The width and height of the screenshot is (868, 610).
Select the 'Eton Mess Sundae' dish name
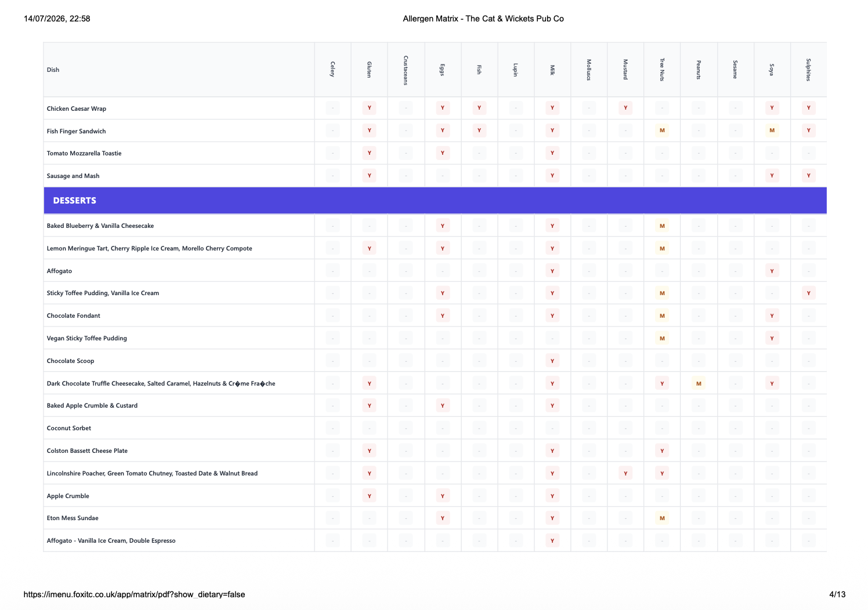coord(73,518)
